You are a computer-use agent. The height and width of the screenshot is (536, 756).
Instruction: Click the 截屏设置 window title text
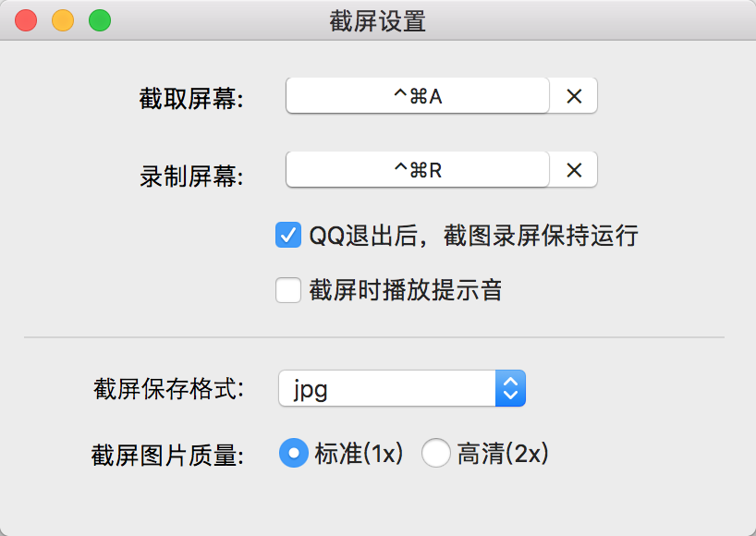(378, 21)
